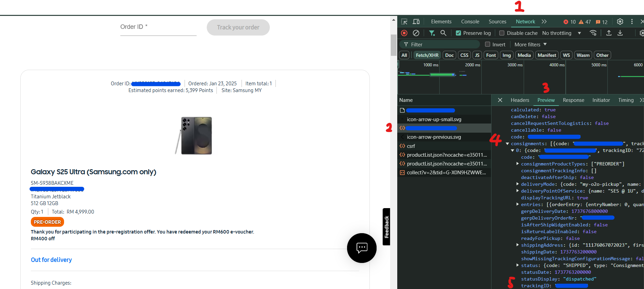644x289 pixels.
Task: Select the All request type filter
Action: pyautogui.click(x=404, y=55)
